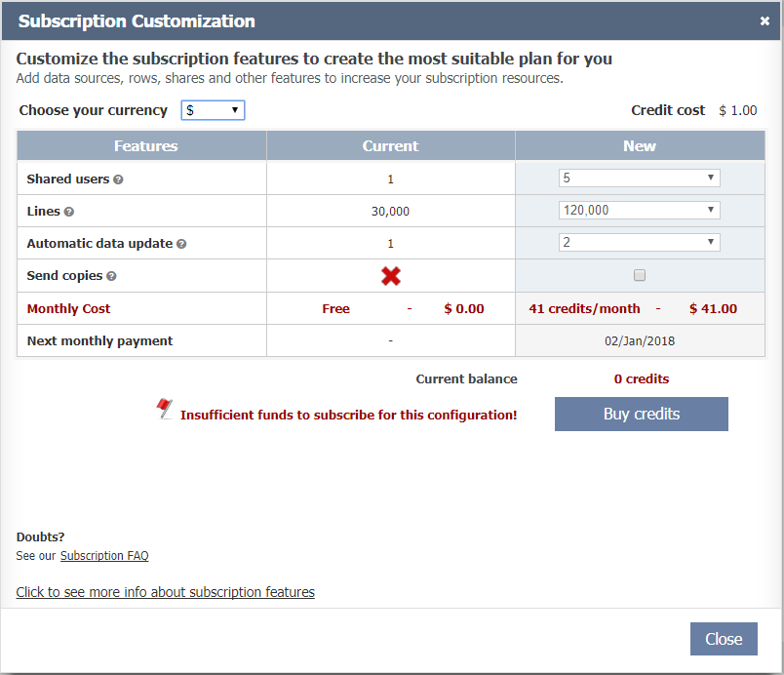Open the currency dropdown

click(x=213, y=110)
